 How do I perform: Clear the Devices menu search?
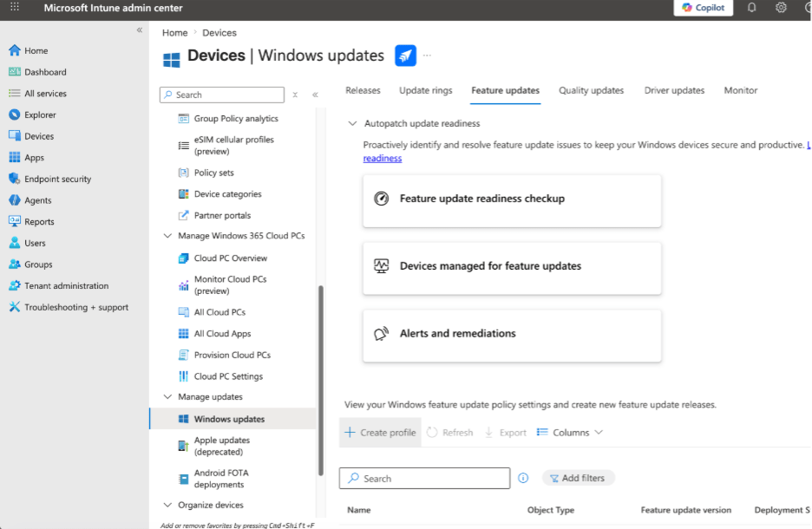pos(295,95)
